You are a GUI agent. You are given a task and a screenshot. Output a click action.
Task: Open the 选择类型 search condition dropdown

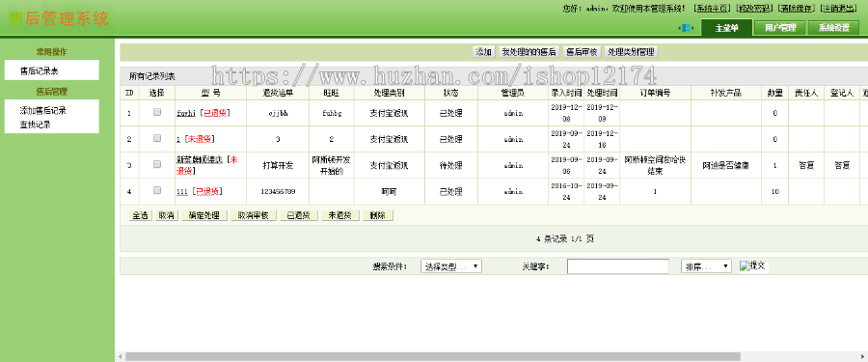[451, 266]
